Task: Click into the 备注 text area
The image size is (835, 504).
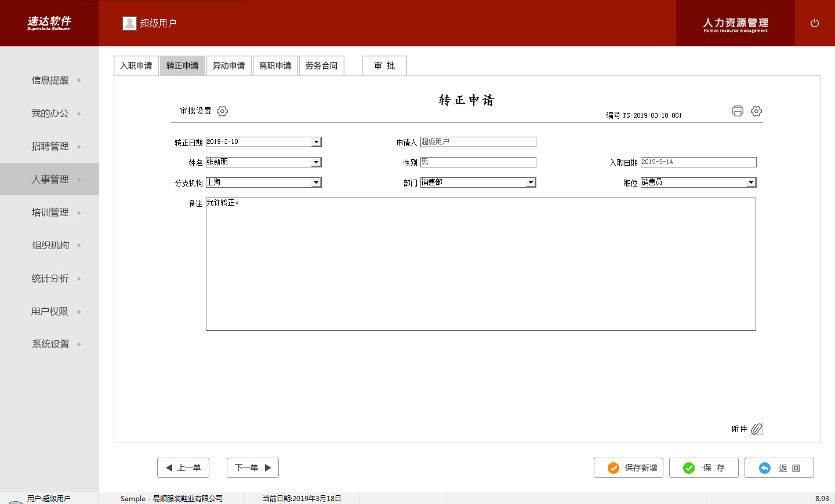Action: pyautogui.click(x=481, y=264)
